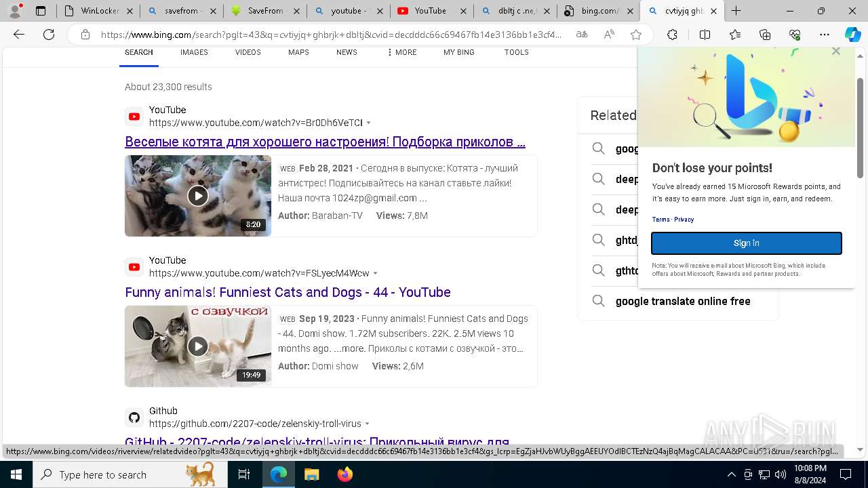Play the cats video thumbnail 19:49
The image size is (868, 488).
click(x=198, y=346)
